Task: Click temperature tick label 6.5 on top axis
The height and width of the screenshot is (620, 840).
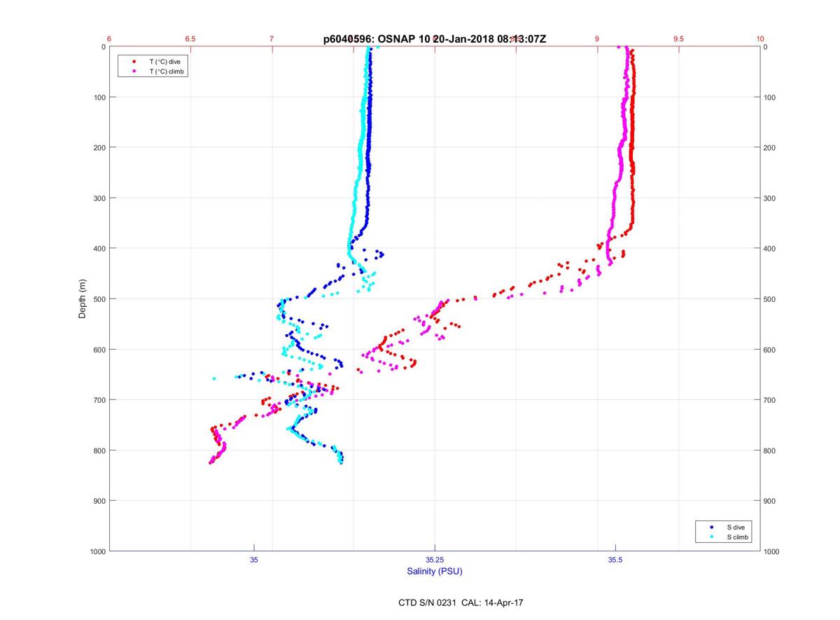Action: (190, 39)
